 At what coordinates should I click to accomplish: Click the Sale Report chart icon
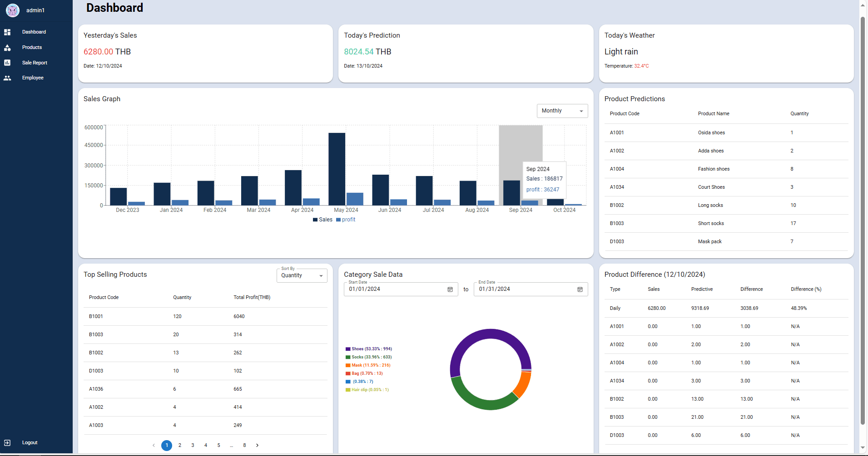click(7, 63)
